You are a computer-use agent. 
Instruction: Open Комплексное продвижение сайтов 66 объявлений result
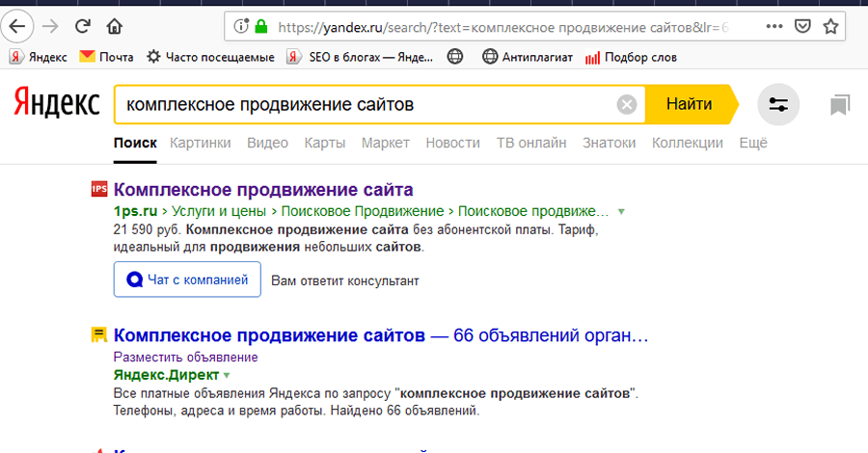pyautogui.click(x=381, y=335)
